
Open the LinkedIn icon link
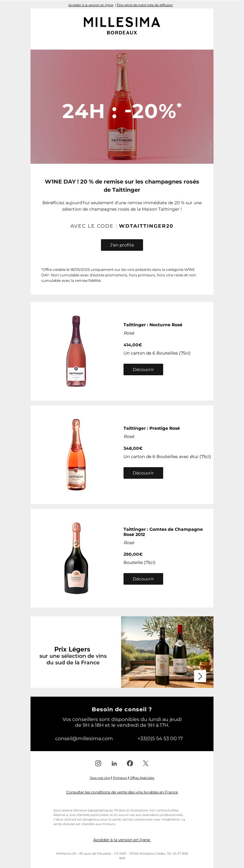[x=114, y=763]
